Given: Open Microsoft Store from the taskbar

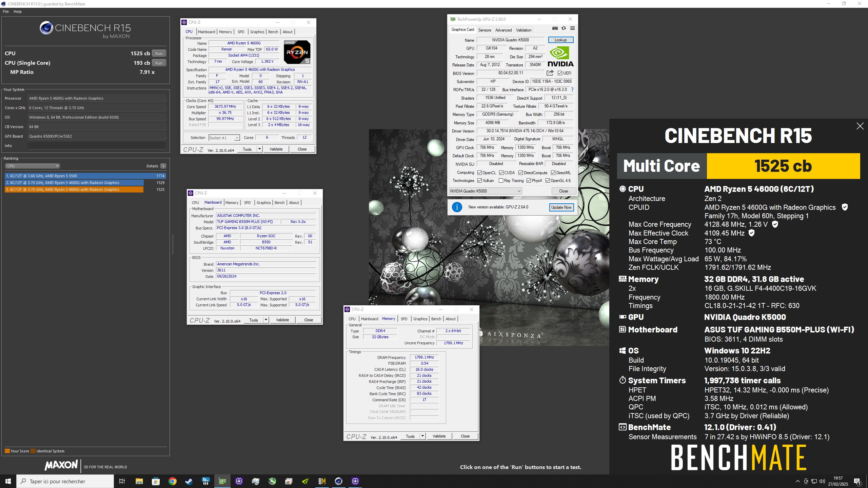Looking at the screenshot, I should [156, 481].
